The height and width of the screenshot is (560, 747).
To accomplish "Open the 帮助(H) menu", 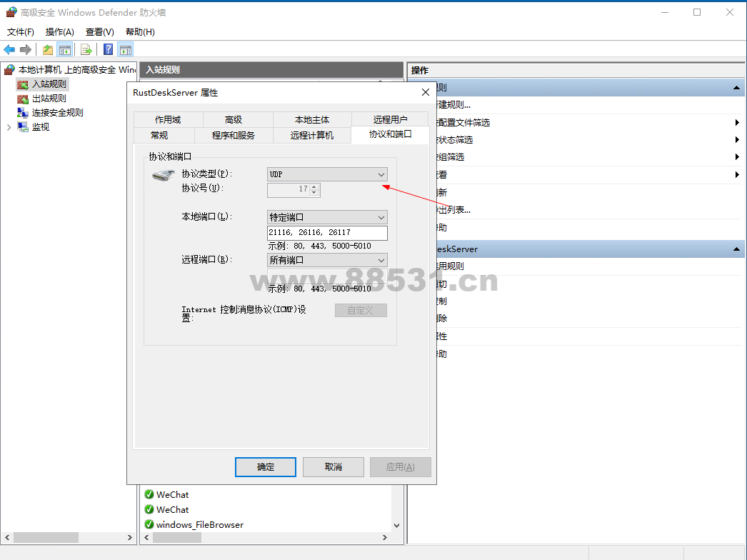I will pyautogui.click(x=140, y=32).
